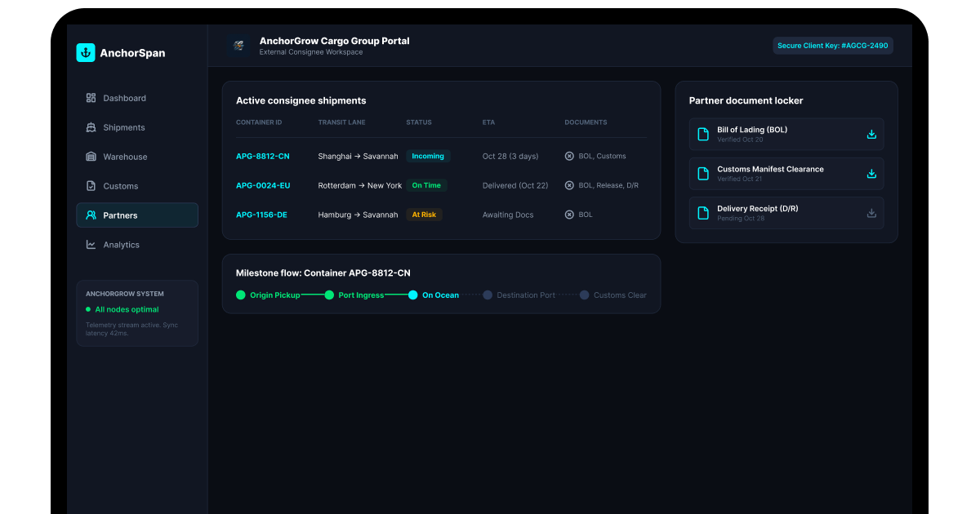Select the Destination Port milestone dot
Image resolution: width=980 pixels, height=514 pixels.
488,295
